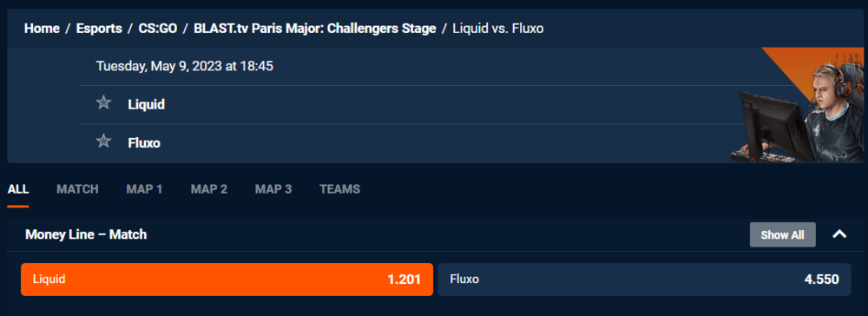Open the TEAMS tab
Viewport: 868px width, 316px height.
[x=340, y=189]
